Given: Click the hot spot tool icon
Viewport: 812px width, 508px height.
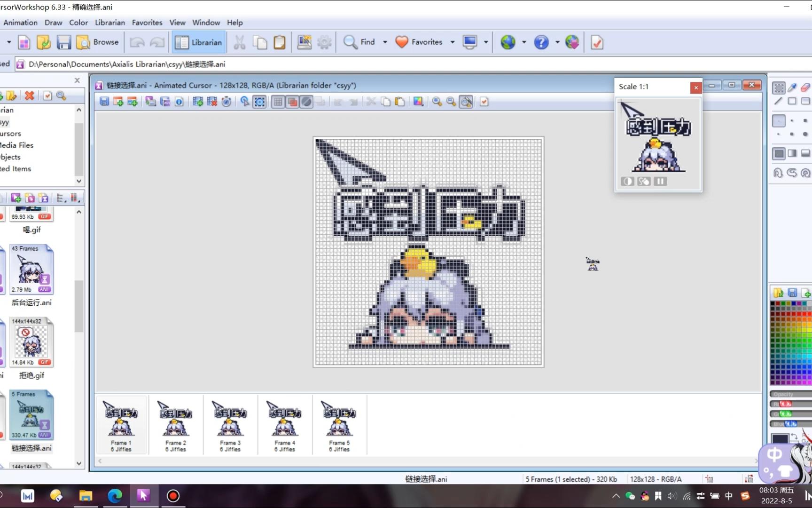Looking at the screenshot, I should [x=244, y=102].
